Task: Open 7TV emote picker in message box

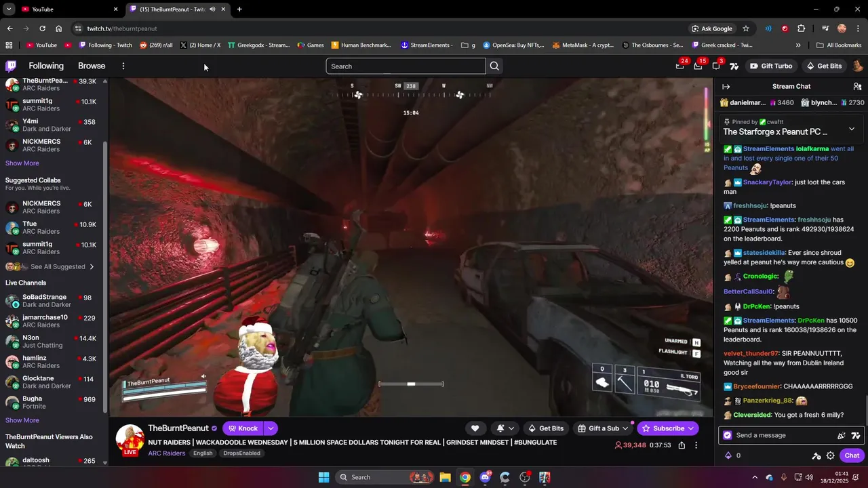Action: pos(856,435)
